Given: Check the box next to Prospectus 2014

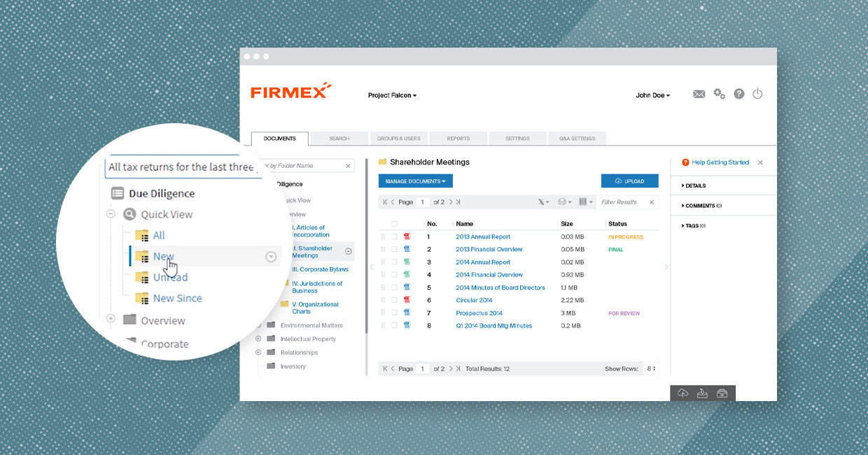Looking at the screenshot, I should (394, 313).
